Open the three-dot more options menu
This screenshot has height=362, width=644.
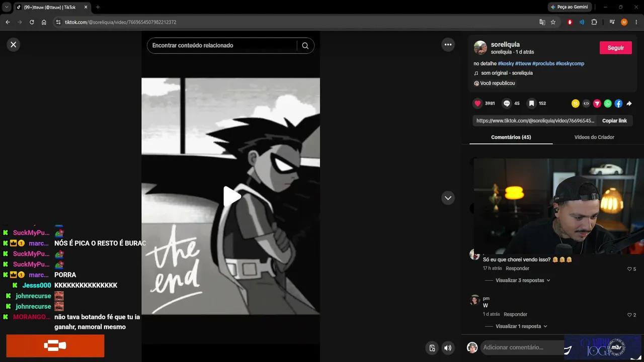pos(448,45)
